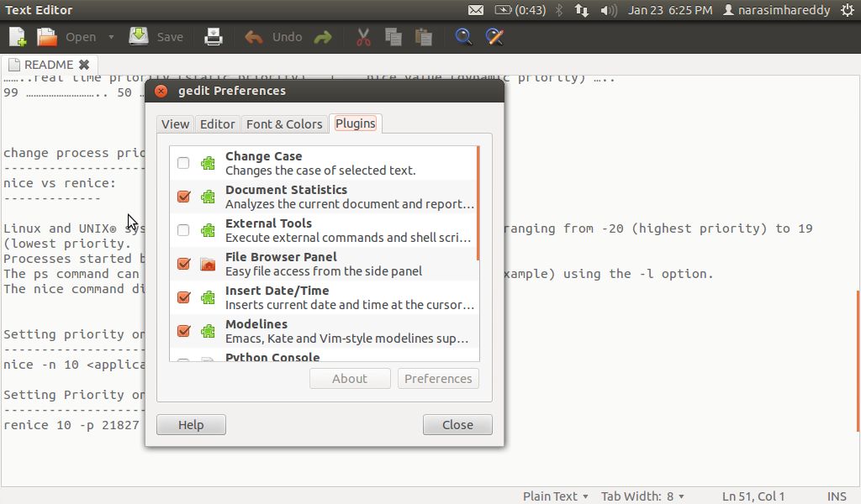Open the network indicator icon

point(582,10)
